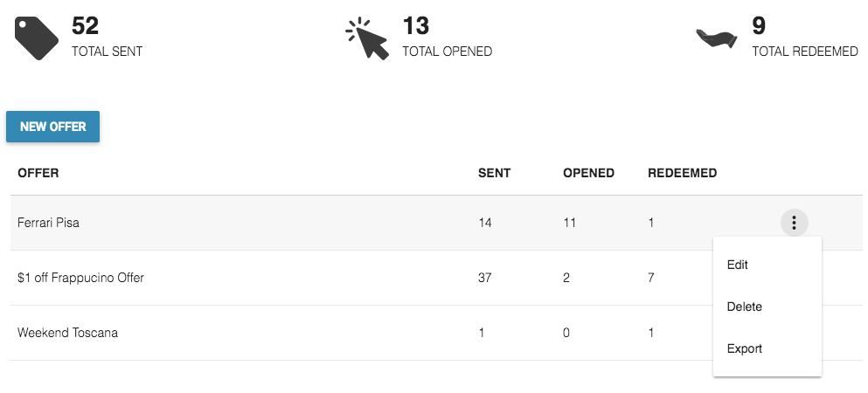Click the sent count 37 for Frappucino
868x393 pixels.
[484, 278]
